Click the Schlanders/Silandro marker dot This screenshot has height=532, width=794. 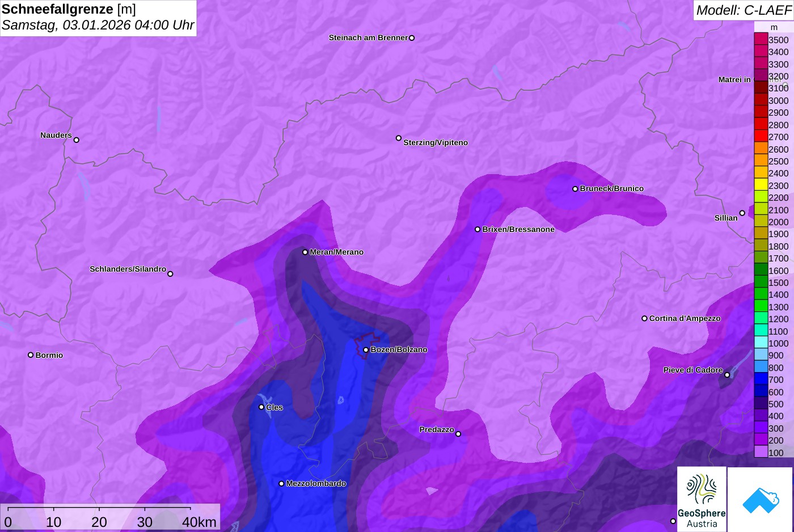click(x=170, y=274)
